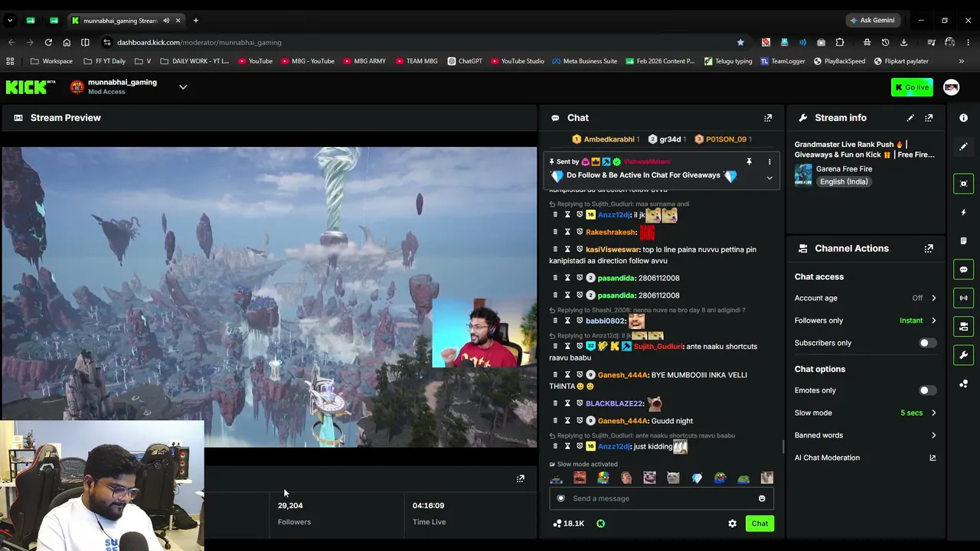980x551 pixels.
Task: Click Ambedkarabhi on chat leaderboard
Action: (x=609, y=139)
